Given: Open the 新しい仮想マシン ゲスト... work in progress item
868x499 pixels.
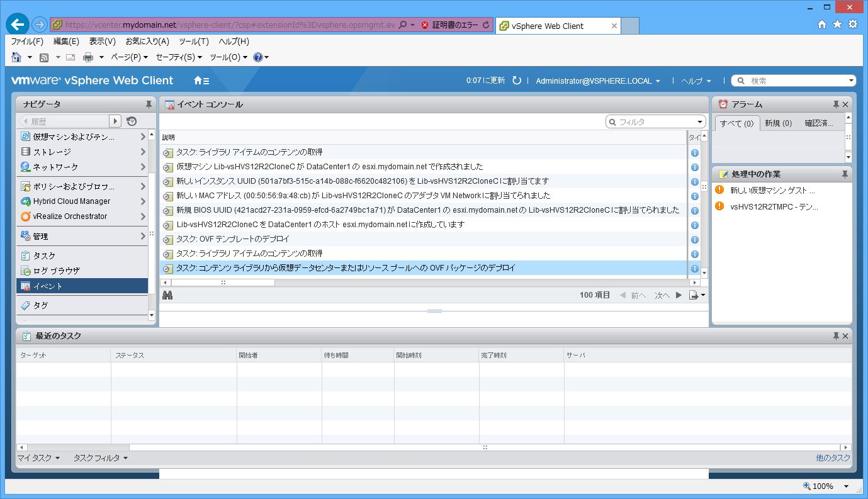Looking at the screenshot, I should point(772,190).
